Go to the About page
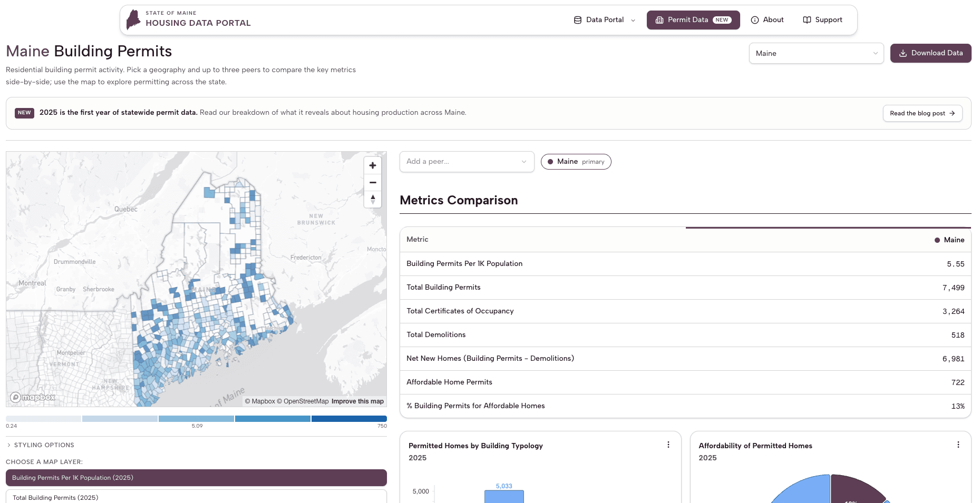Image resolution: width=980 pixels, height=503 pixels. coord(767,20)
